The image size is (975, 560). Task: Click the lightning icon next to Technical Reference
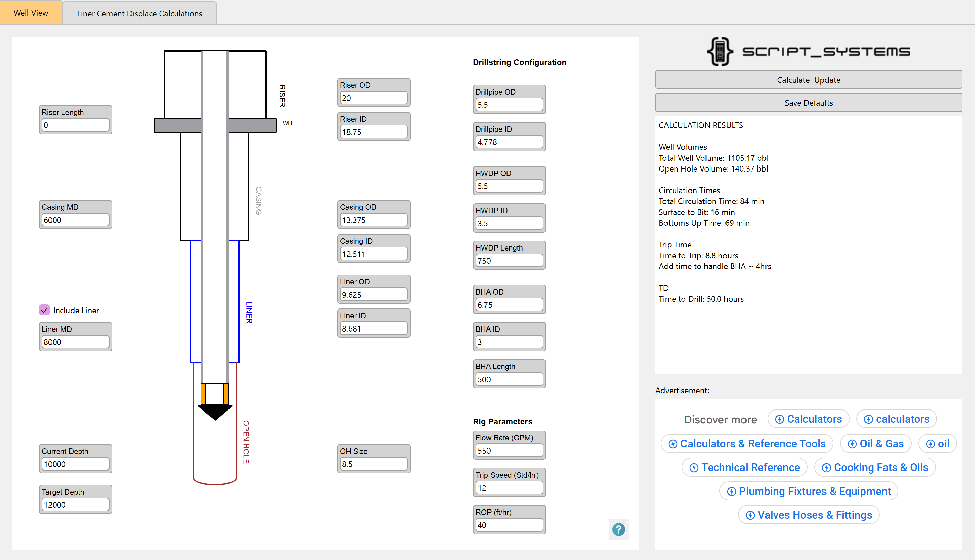tap(694, 468)
